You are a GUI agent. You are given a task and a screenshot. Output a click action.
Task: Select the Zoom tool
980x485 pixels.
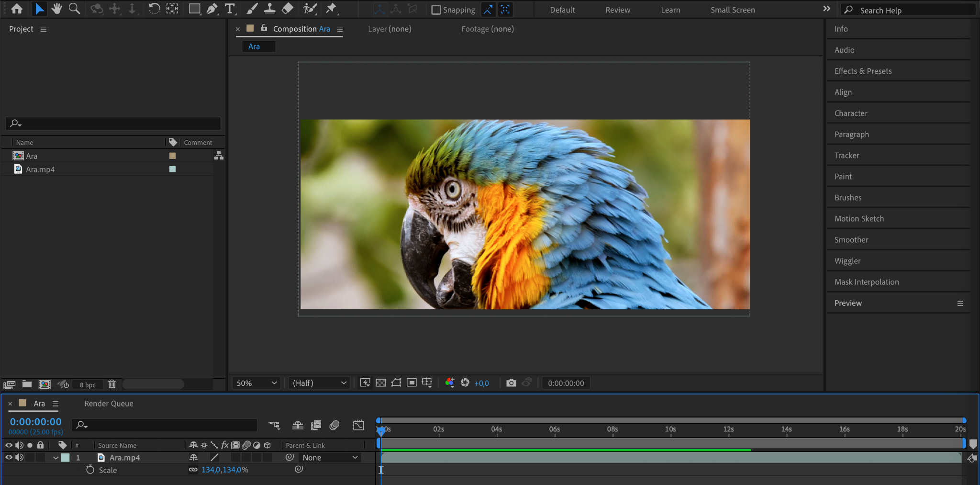pyautogui.click(x=74, y=9)
